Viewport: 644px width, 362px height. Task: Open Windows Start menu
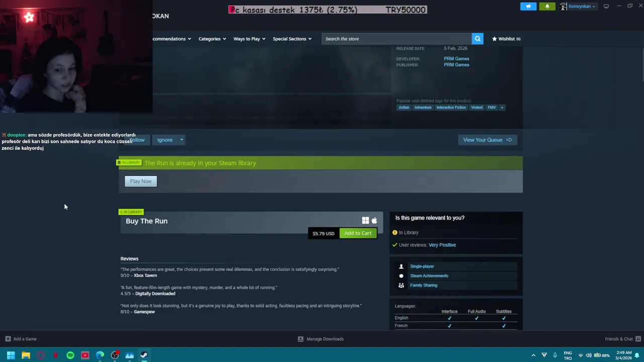pos(11,355)
